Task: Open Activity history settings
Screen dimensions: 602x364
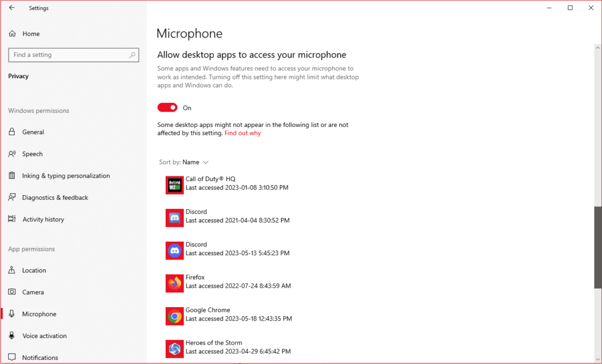Action: [x=42, y=219]
